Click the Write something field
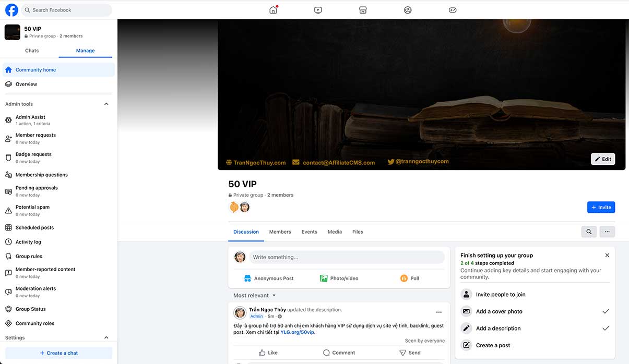 [347, 257]
